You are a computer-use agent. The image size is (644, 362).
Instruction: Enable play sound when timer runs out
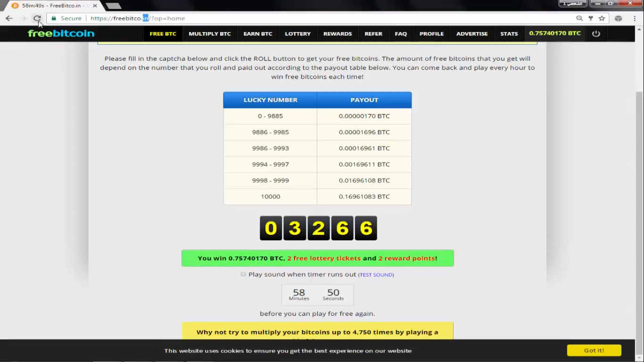click(243, 274)
